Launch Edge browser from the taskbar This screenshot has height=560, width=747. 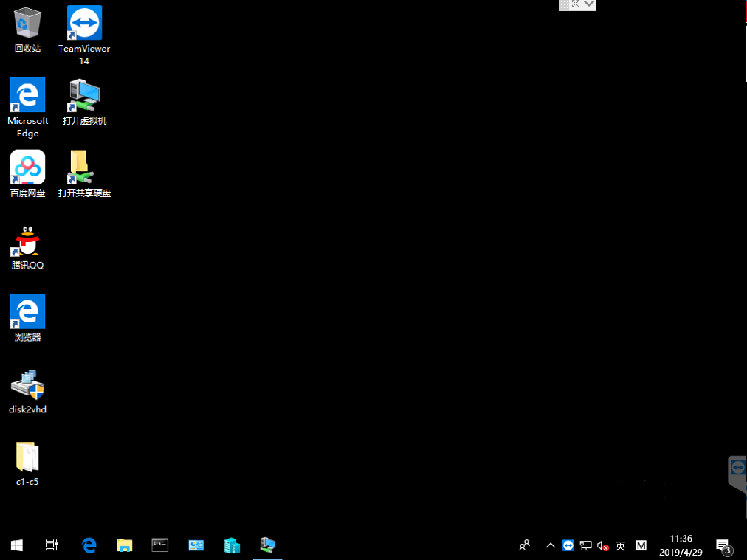(89, 545)
